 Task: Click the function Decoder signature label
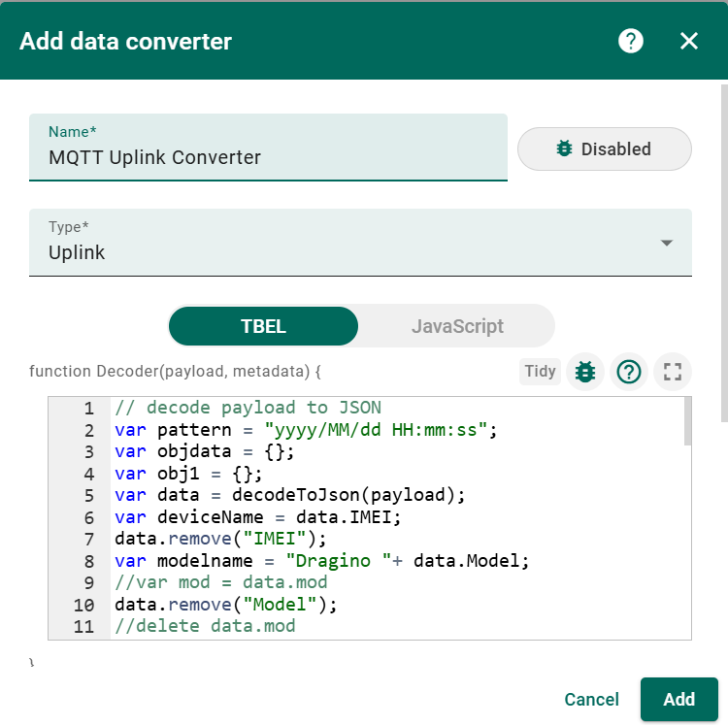tap(175, 372)
